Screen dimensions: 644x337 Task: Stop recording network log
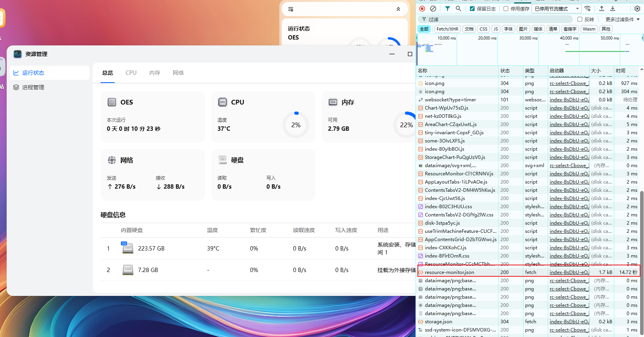(422, 9)
